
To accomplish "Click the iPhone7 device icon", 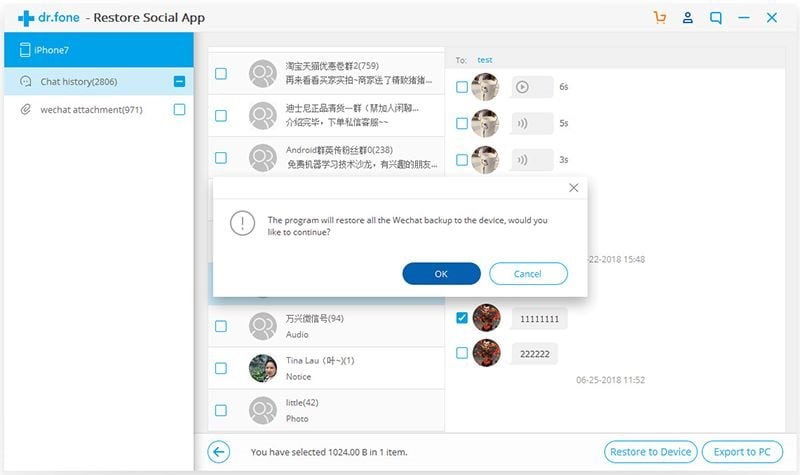I will point(24,49).
